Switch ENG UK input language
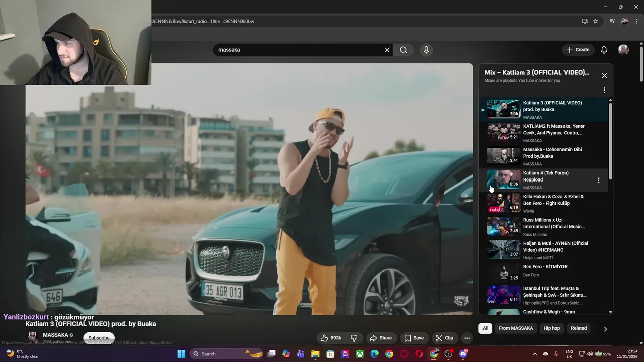The height and width of the screenshot is (362, 644). [x=569, y=354]
